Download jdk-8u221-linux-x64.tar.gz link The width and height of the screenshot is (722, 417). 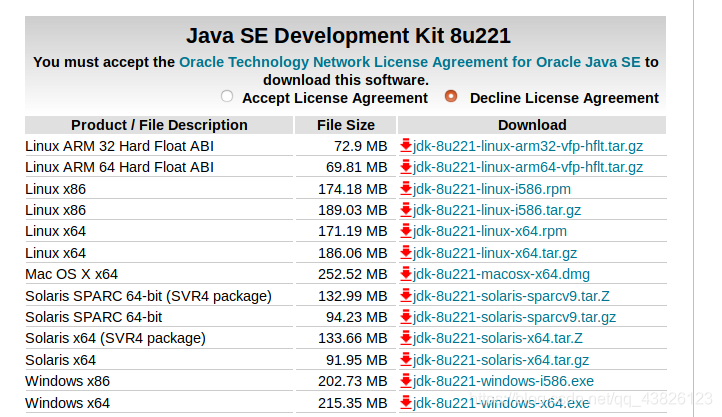tap(495, 253)
